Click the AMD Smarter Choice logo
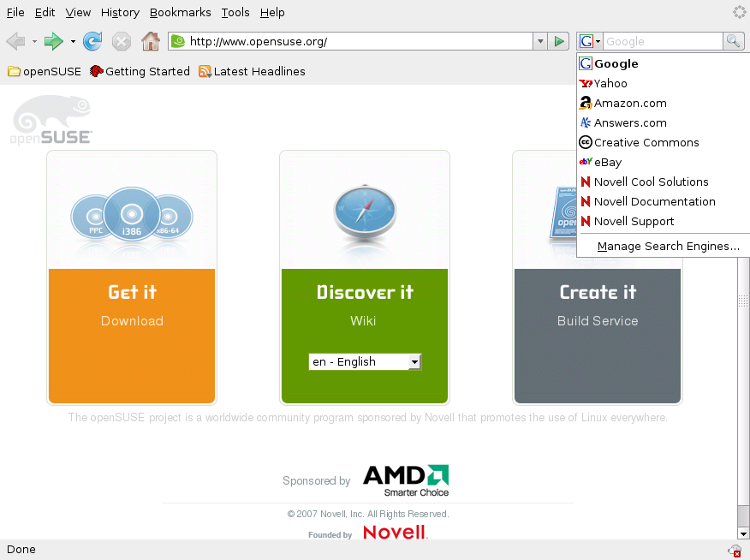 (x=406, y=480)
